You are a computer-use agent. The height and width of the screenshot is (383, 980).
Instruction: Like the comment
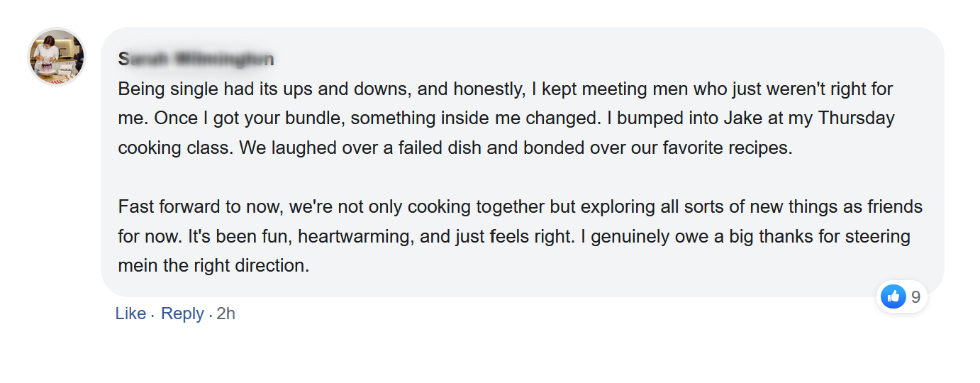tap(130, 313)
